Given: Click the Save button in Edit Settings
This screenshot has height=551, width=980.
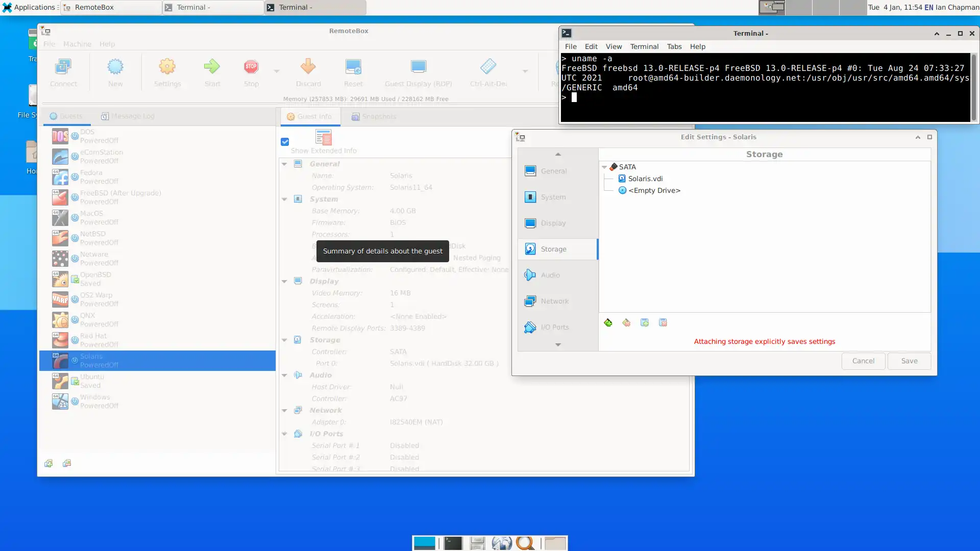Looking at the screenshot, I should click(909, 360).
